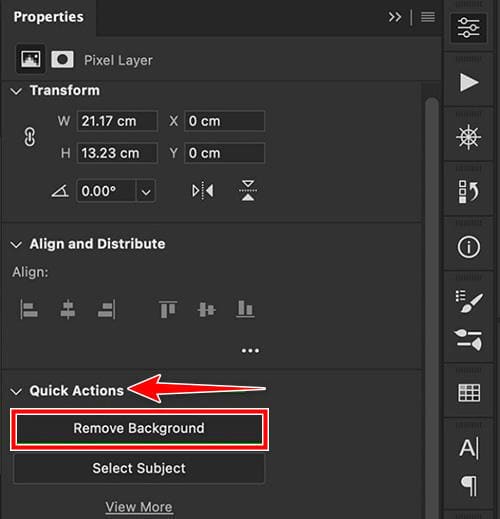This screenshot has width=500, height=519.
Task: Flip the layer horizontally
Action: coord(203,191)
